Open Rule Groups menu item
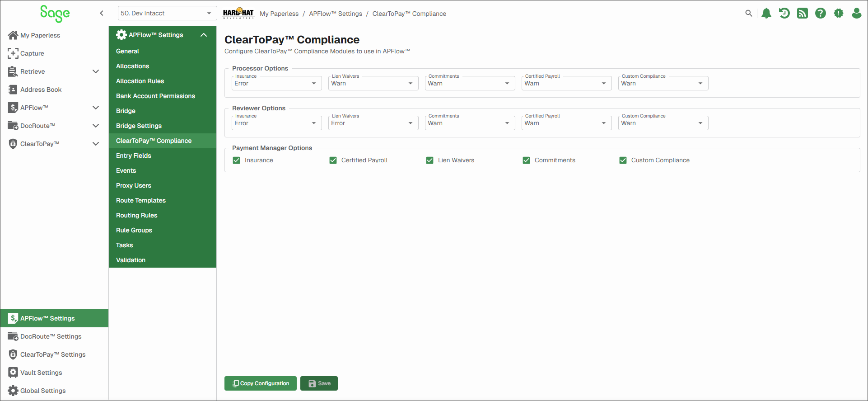The height and width of the screenshot is (401, 868). pyautogui.click(x=163, y=230)
